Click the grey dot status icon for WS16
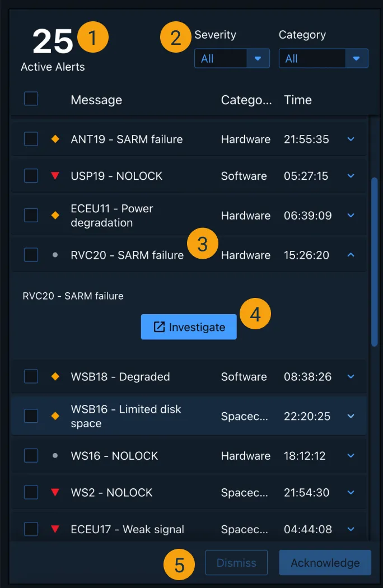The image size is (383, 588). tap(55, 456)
